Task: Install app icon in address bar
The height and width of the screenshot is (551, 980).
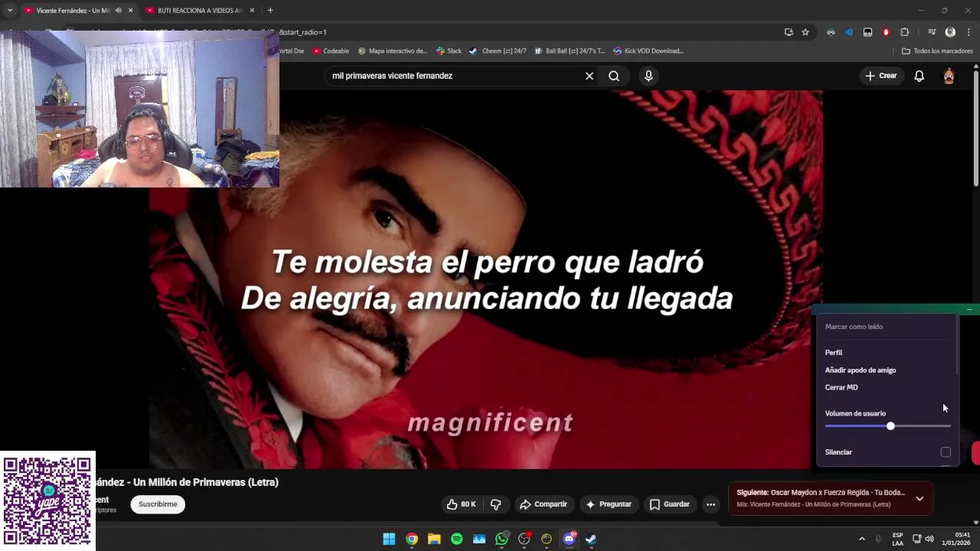Action: coord(789,32)
